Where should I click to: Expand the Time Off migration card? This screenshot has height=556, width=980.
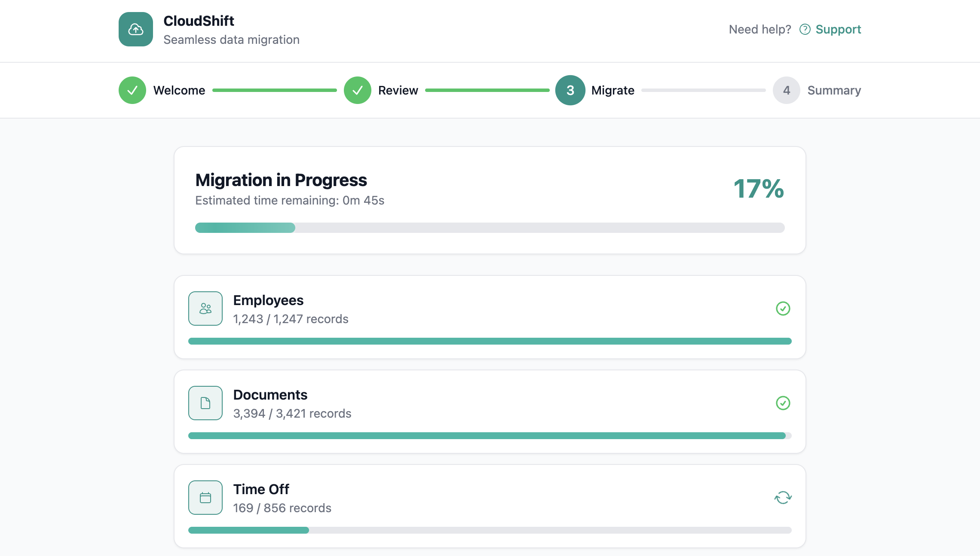tap(490, 506)
